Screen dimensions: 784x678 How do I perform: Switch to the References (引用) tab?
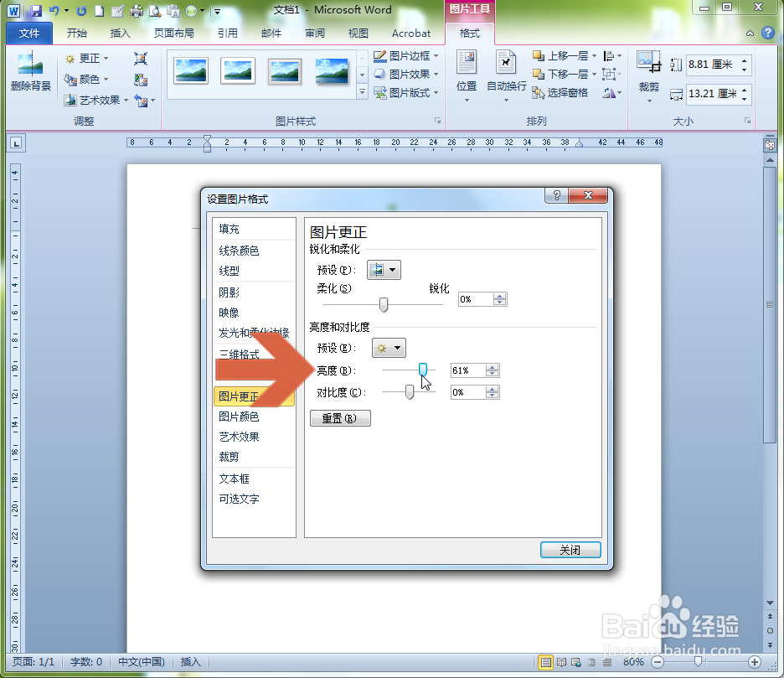[228, 33]
